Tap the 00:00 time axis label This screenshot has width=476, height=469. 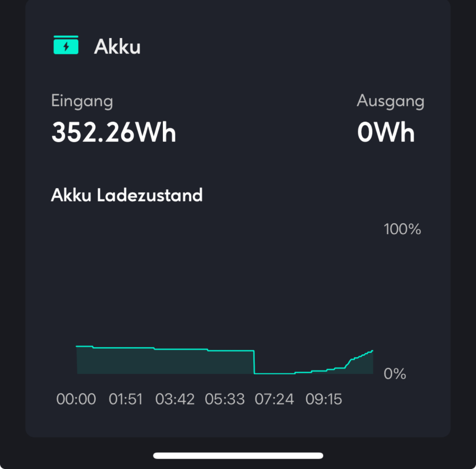pos(76,399)
